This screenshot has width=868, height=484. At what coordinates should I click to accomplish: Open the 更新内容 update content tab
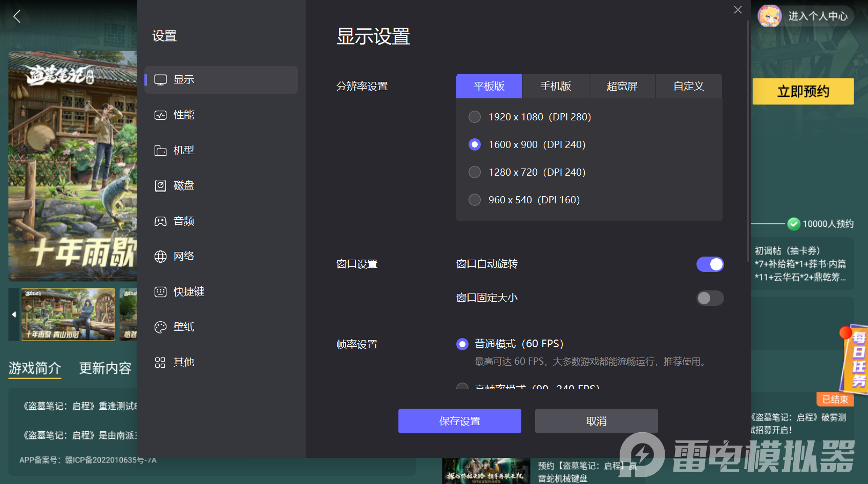coord(105,368)
